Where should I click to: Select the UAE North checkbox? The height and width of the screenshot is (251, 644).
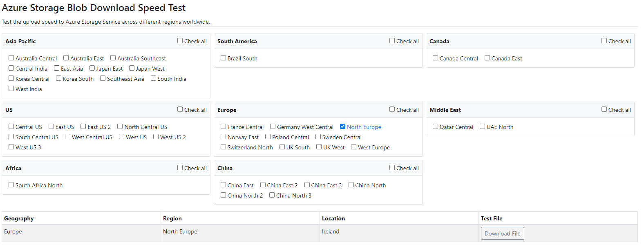483,127
